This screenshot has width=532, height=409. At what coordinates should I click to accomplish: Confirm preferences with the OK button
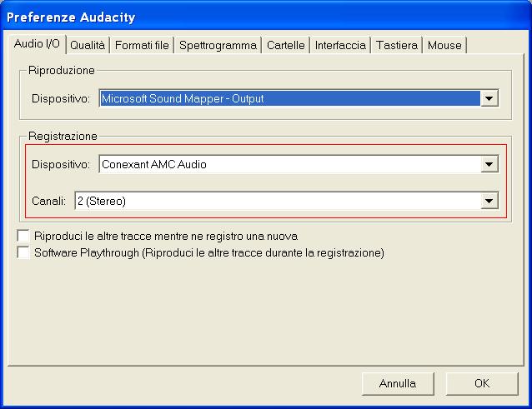(481, 384)
